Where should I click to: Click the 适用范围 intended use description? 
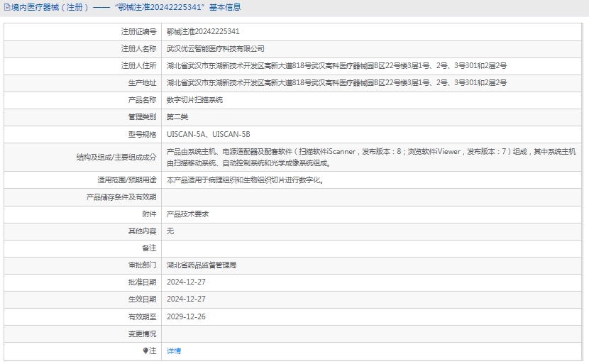tap(246, 180)
